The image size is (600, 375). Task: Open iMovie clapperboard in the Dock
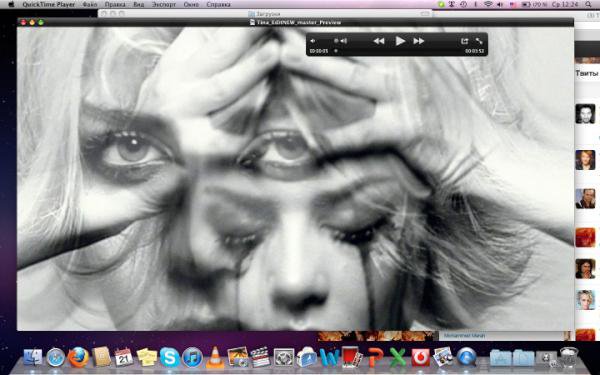click(260, 357)
